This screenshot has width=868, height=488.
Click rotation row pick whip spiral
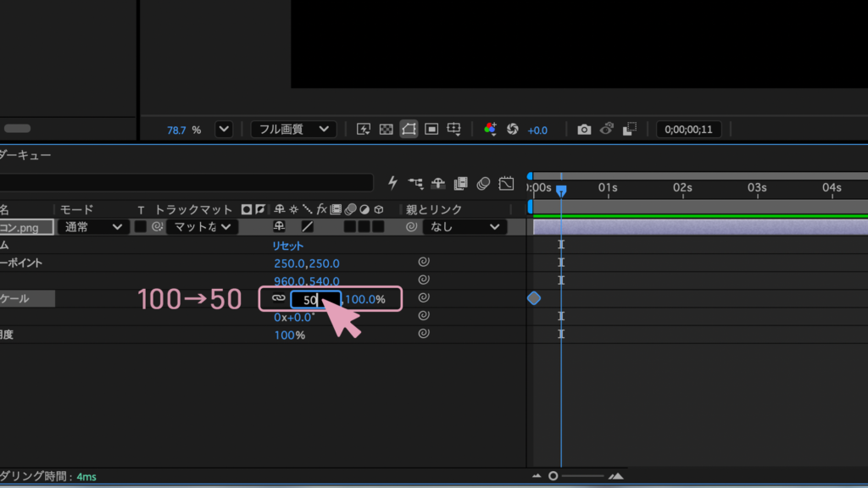pos(424,315)
